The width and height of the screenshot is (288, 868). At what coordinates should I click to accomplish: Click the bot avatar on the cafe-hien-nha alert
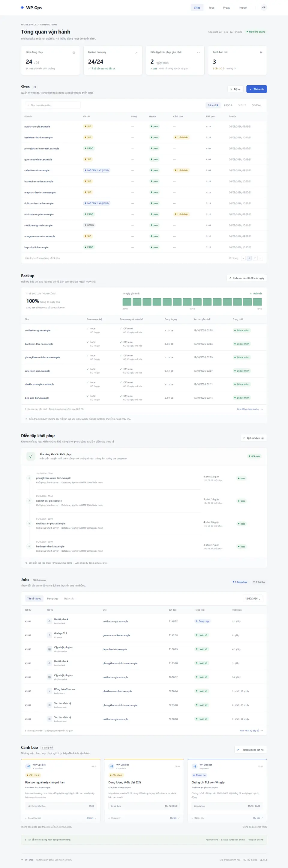pyautogui.click(x=111, y=766)
